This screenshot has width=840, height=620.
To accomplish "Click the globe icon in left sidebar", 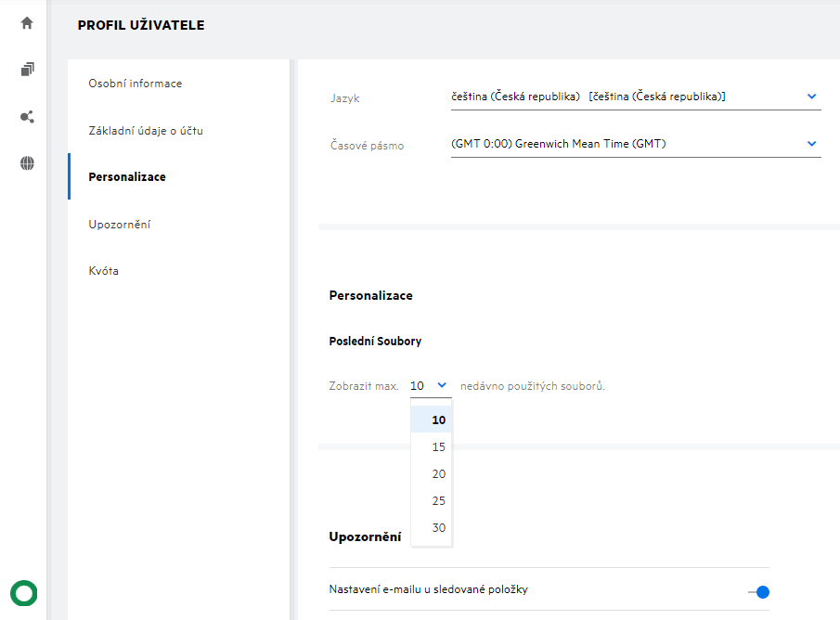I will click(27, 163).
